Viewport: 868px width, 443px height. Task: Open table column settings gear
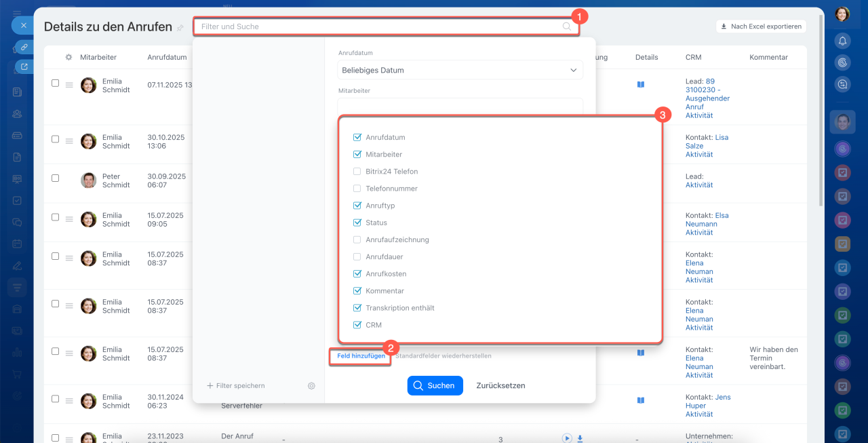pos(68,58)
